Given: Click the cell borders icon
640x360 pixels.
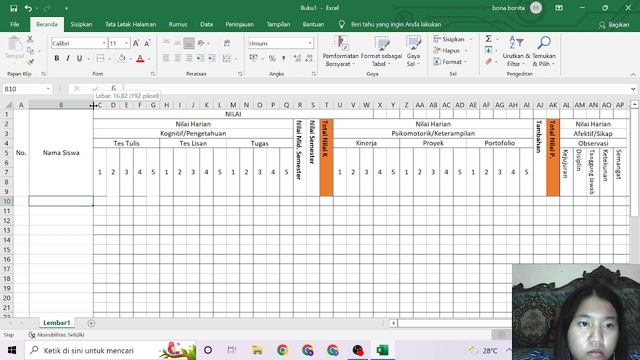Looking at the screenshot, I should pyautogui.click(x=100, y=58).
